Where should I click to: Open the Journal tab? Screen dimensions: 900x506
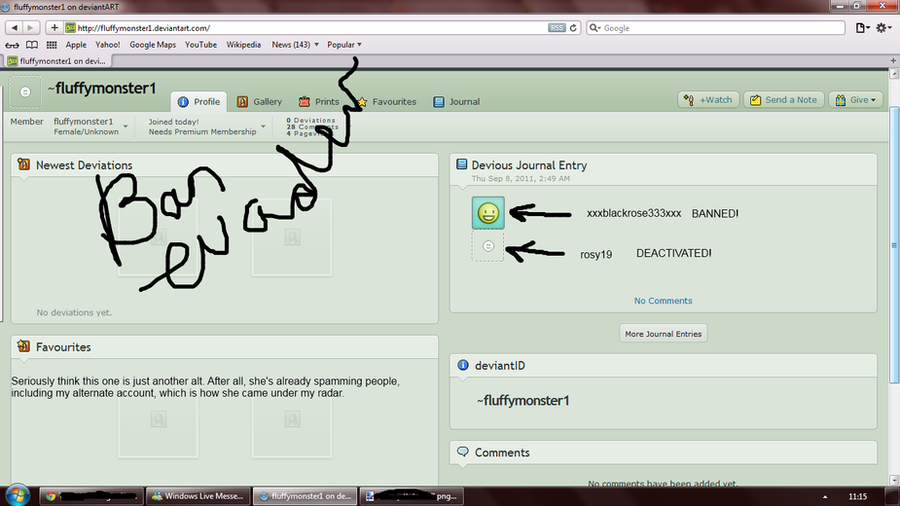[x=457, y=102]
